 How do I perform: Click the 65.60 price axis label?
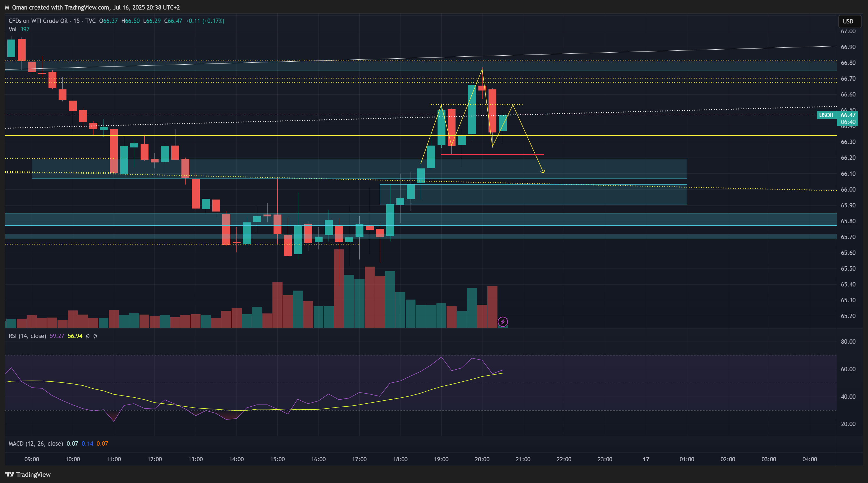tap(848, 253)
